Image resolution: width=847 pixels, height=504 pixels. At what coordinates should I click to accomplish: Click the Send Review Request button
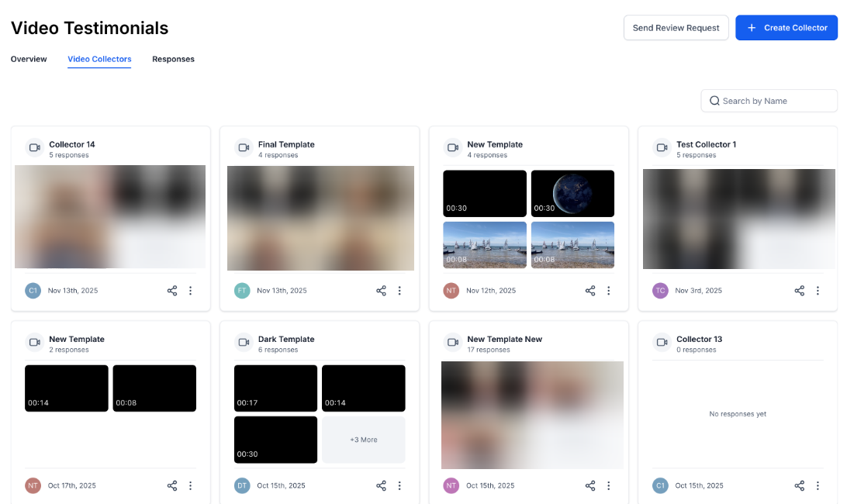click(676, 28)
